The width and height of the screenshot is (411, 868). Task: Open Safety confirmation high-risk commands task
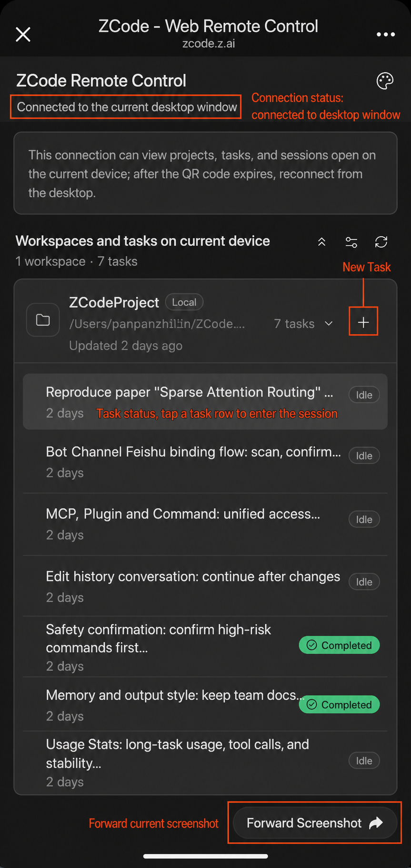205,647
